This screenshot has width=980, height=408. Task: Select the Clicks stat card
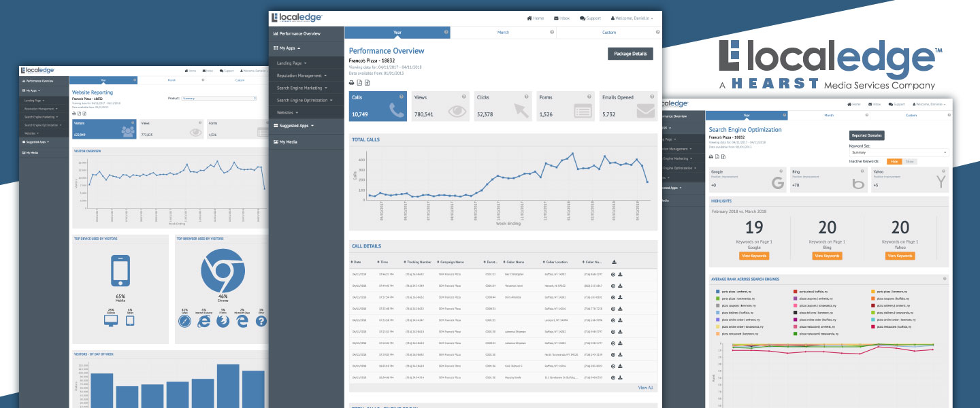click(x=503, y=107)
